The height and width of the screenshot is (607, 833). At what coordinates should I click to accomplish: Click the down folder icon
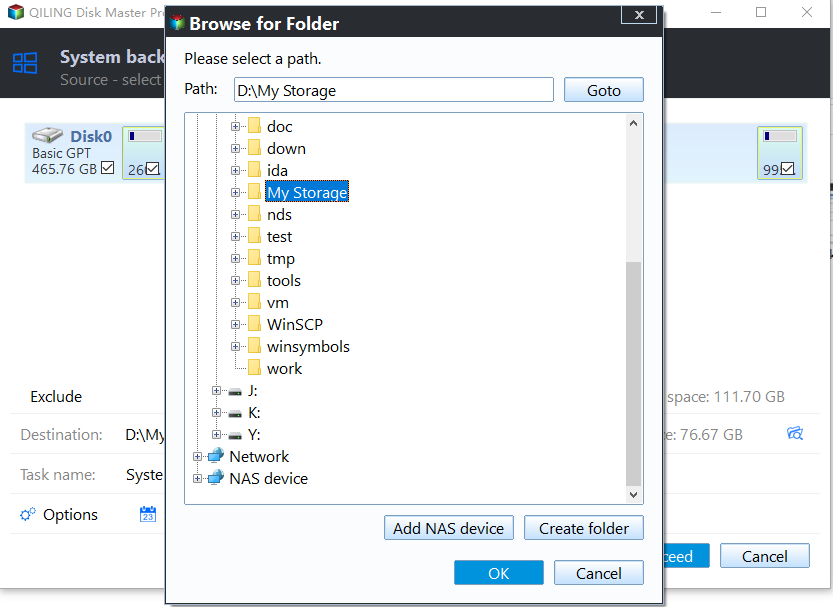[x=254, y=148]
